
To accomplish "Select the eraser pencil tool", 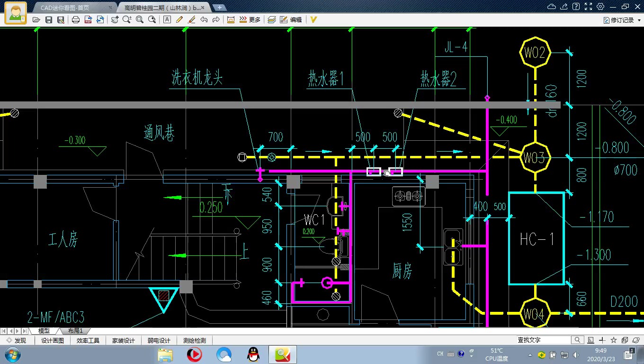I will (x=192, y=20).
